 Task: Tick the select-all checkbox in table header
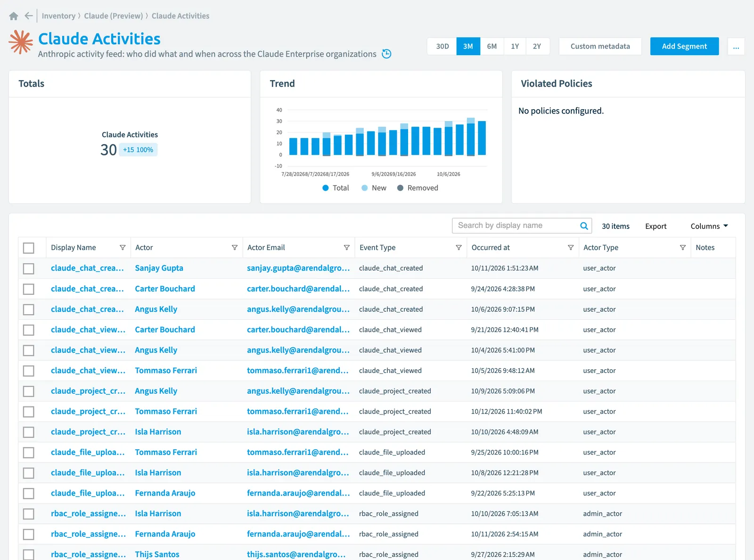click(x=29, y=248)
